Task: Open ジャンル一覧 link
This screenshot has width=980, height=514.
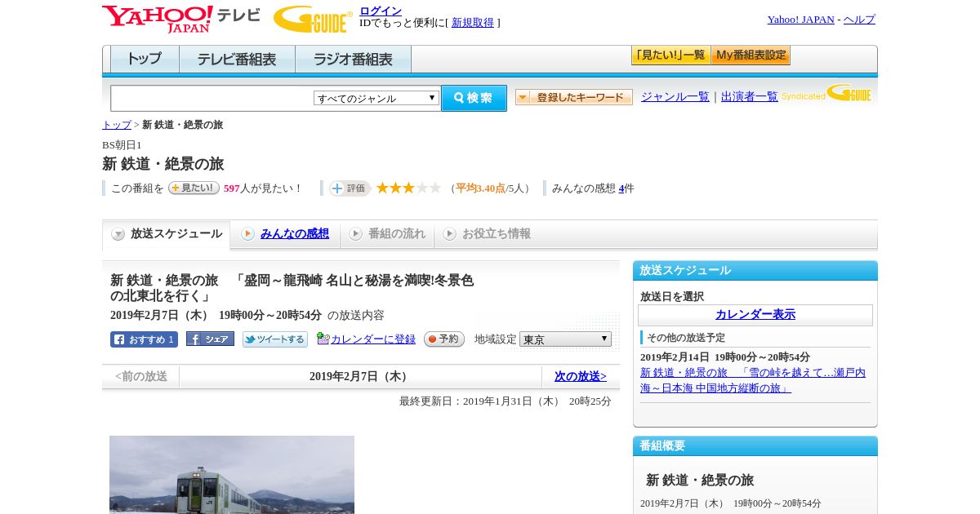Action: tap(675, 96)
